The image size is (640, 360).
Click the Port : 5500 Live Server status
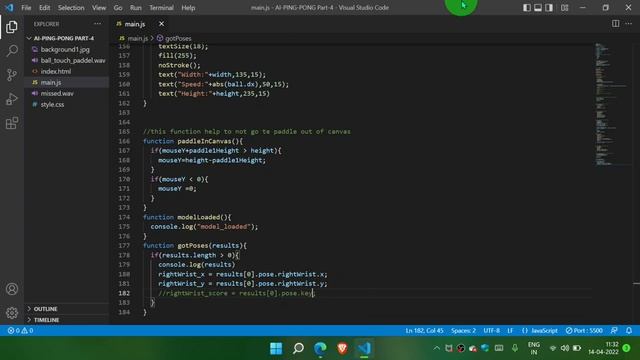point(584,331)
